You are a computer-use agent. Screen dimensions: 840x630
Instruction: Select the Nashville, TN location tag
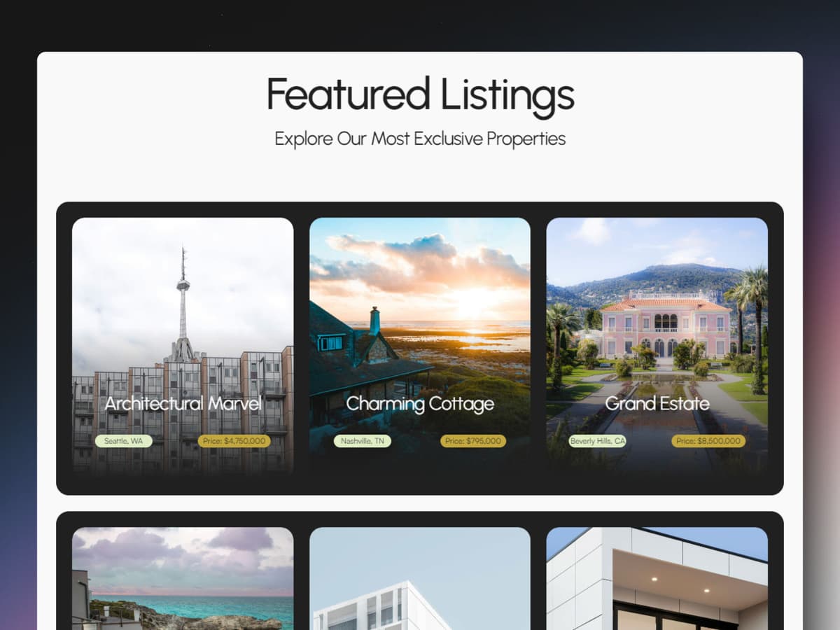[x=362, y=441]
